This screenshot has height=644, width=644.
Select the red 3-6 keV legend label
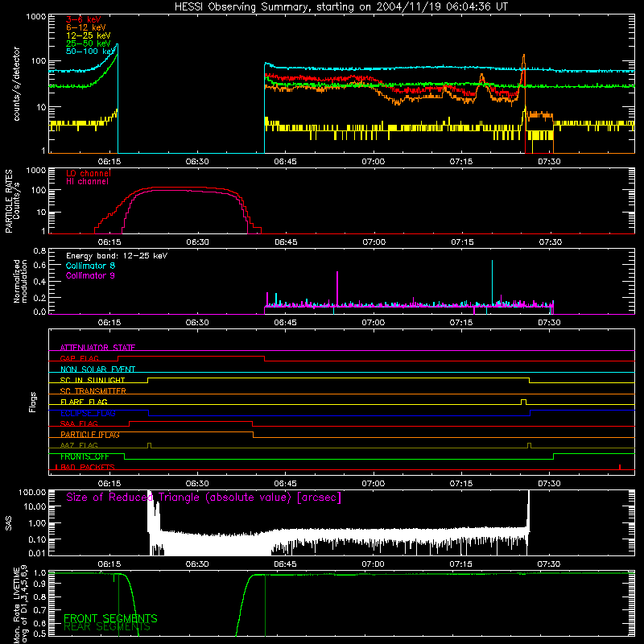tap(83, 19)
